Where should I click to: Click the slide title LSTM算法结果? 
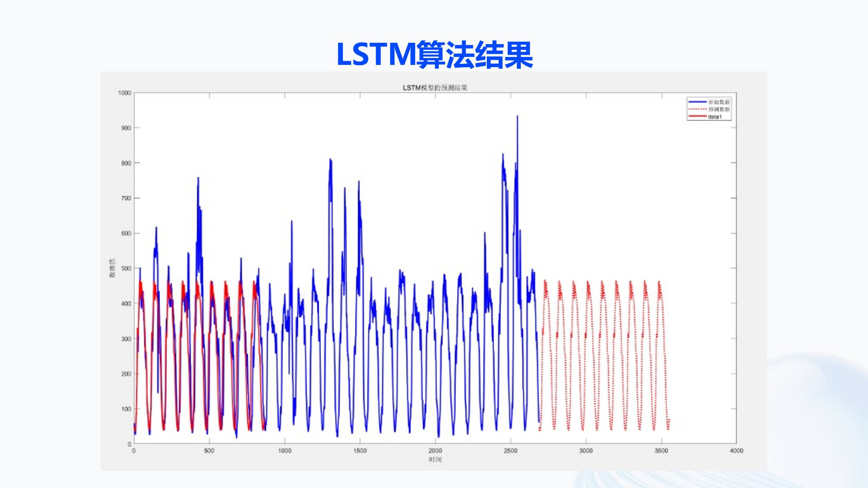coord(434,54)
